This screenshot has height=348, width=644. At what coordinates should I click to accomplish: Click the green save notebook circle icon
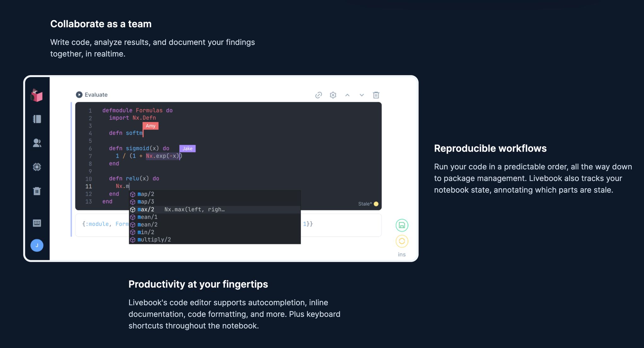pyautogui.click(x=402, y=225)
